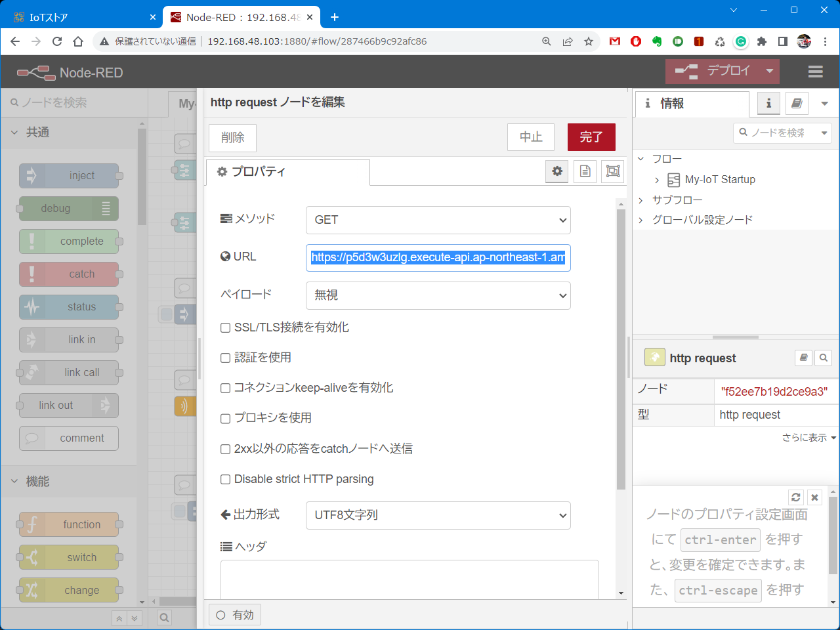Viewport: 840px width, 630px height.
Task: Bookmark this page with star icon
Action: pyautogui.click(x=589, y=41)
